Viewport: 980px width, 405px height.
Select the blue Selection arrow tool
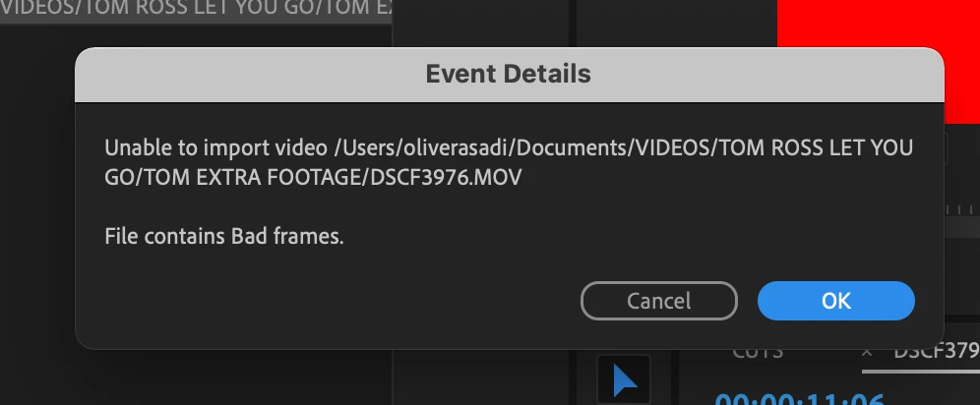(x=624, y=379)
